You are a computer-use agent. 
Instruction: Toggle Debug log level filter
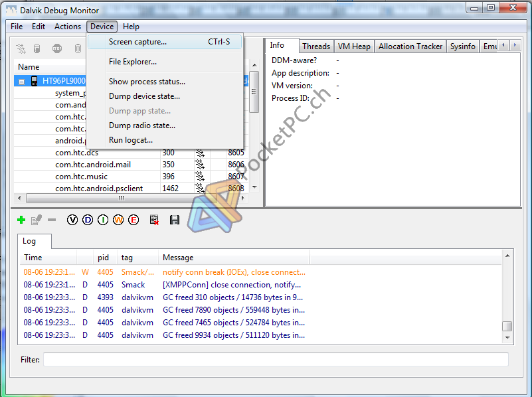88,220
